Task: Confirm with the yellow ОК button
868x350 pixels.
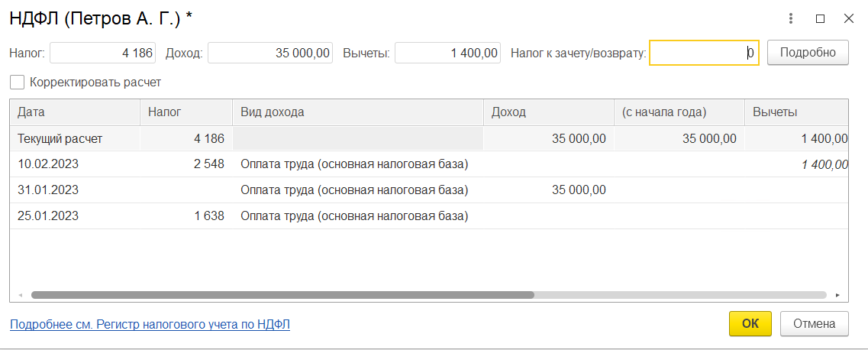Action: pyautogui.click(x=750, y=323)
